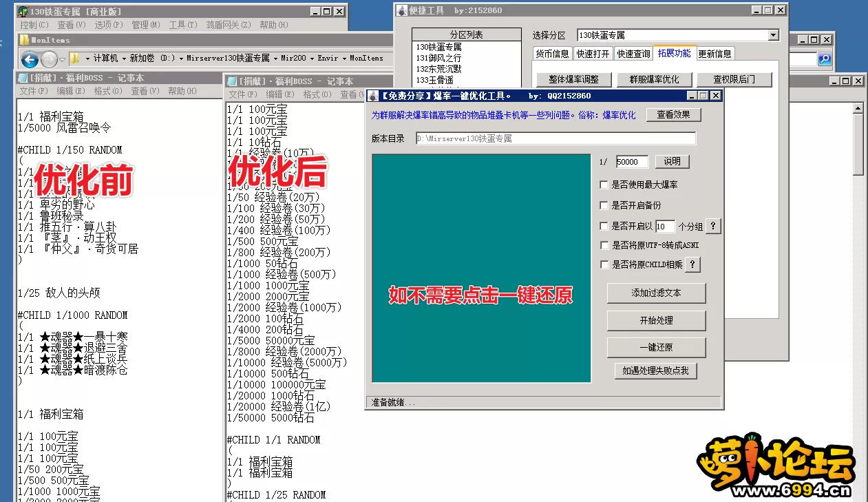
Task: Open 文件(F) menu in left Notepad
Action: pyautogui.click(x=34, y=91)
